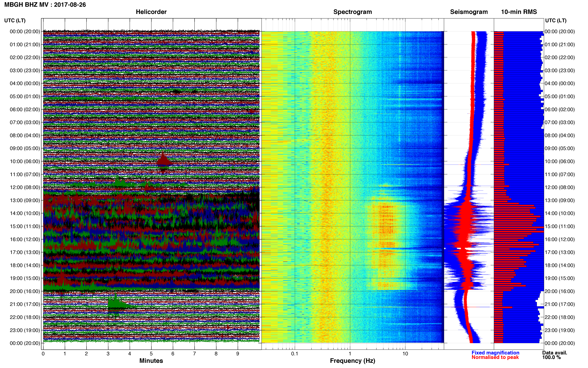This screenshot has width=588, height=368.
Task: Click left time label '15:00 (11:00)'
Action: (25, 226)
